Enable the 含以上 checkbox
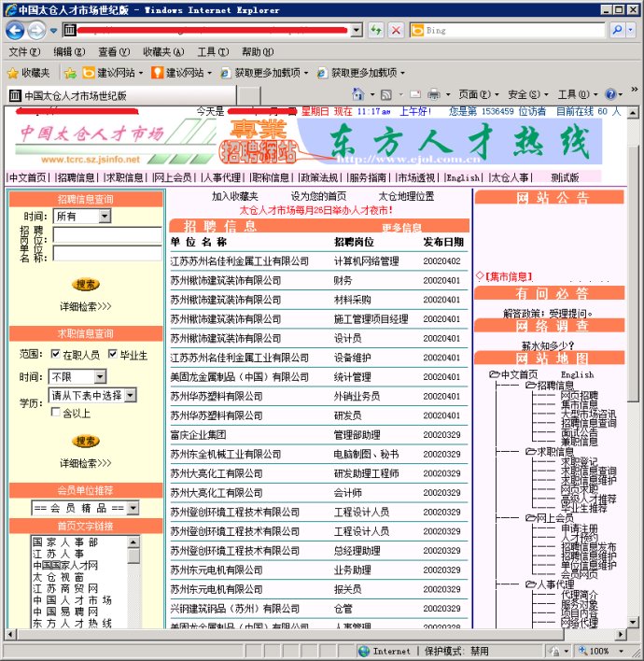This screenshot has width=644, height=661. (56, 413)
